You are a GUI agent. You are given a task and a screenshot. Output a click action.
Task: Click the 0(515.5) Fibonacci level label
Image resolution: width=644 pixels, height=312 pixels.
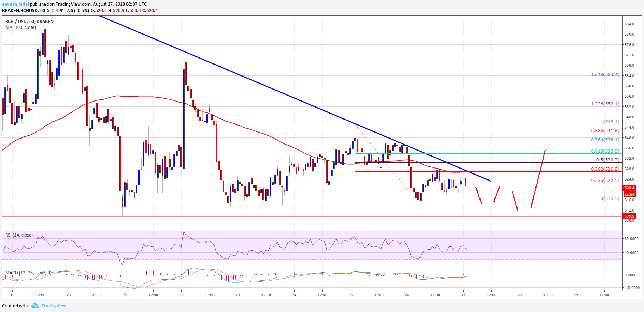(x=610, y=198)
